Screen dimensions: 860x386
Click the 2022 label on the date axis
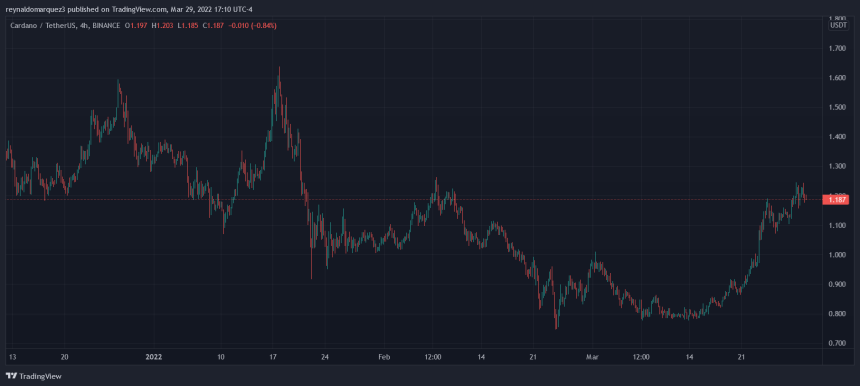pos(153,357)
